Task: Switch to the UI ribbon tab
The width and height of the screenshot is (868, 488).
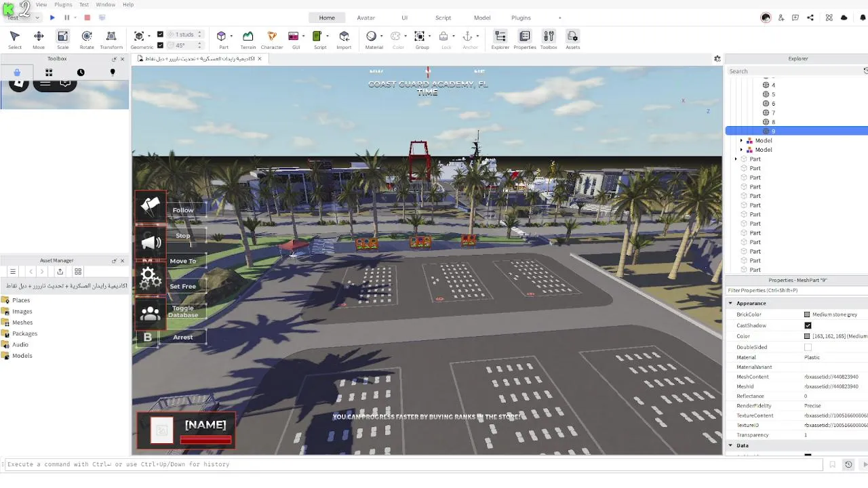Action: coord(405,18)
